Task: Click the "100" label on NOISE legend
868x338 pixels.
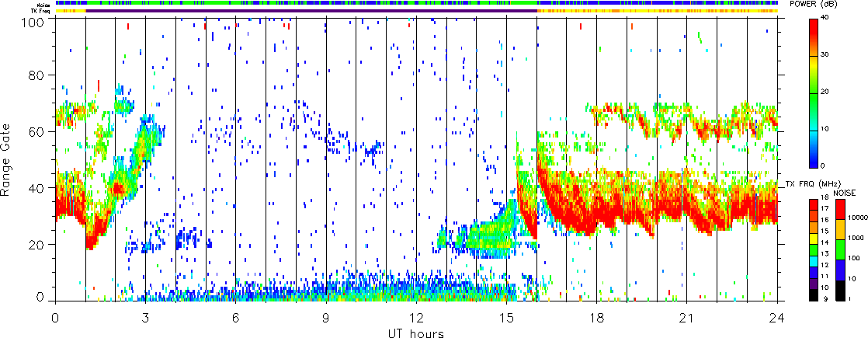Action: tap(853, 259)
